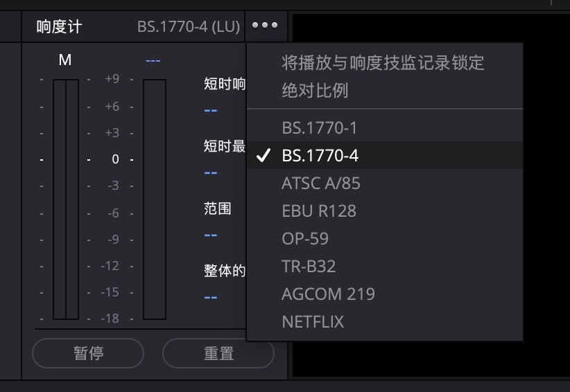570x392 pixels.
Task: Select TR-B32 from the list
Action: pyautogui.click(x=309, y=266)
